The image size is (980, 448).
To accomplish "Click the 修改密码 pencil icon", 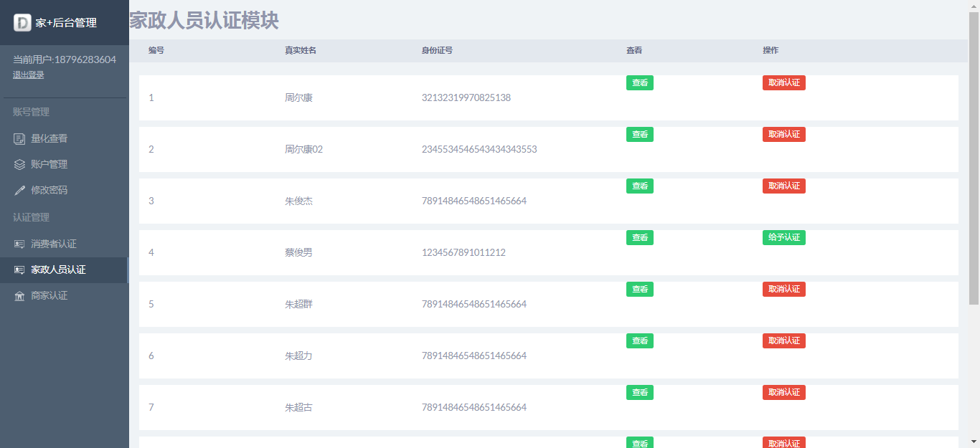I will pos(19,190).
